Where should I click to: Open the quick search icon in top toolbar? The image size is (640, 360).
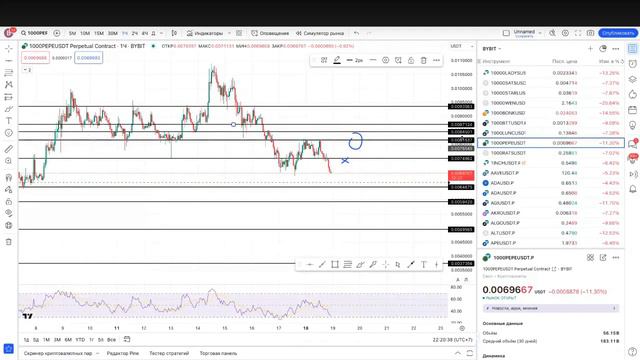click(x=552, y=33)
